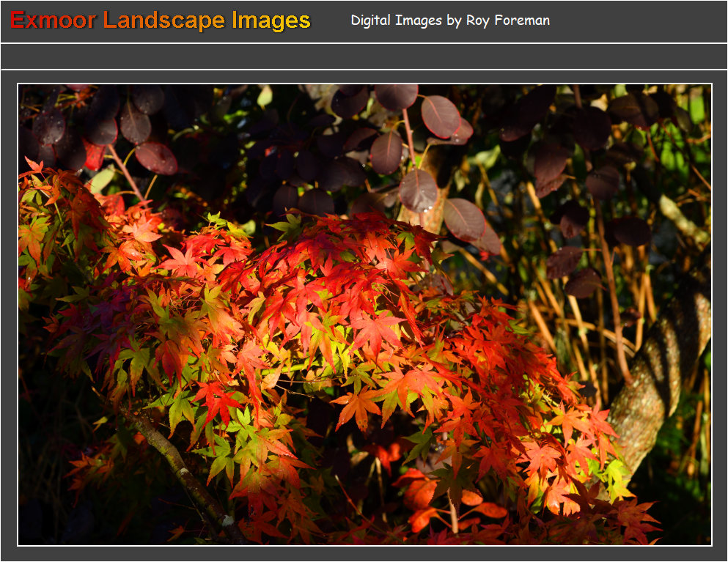
Task: Click the word 'Images' in the orange title
Action: (x=271, y=21)
